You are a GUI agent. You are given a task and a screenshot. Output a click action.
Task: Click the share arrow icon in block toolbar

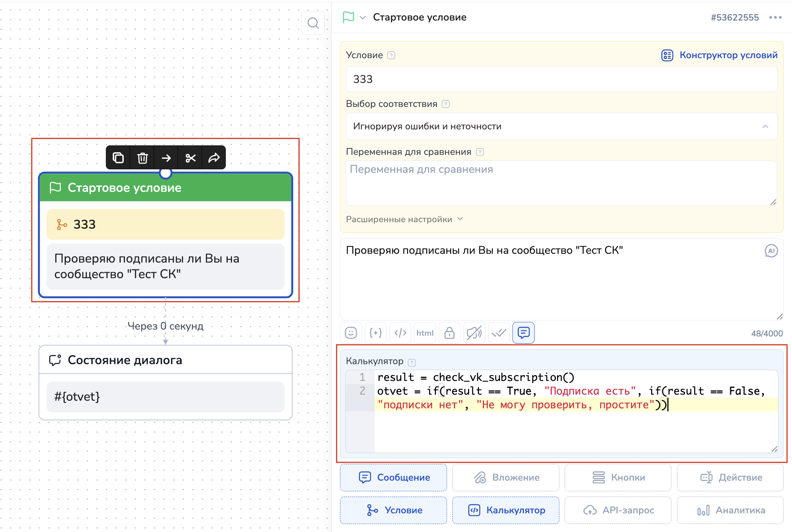[214, 158]
